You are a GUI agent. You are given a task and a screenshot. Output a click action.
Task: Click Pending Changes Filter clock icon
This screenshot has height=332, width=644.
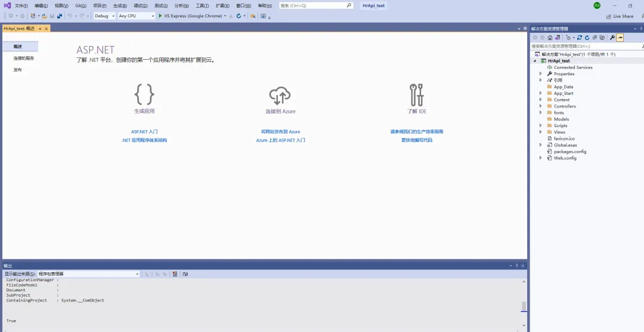click(x=568, y=38)
